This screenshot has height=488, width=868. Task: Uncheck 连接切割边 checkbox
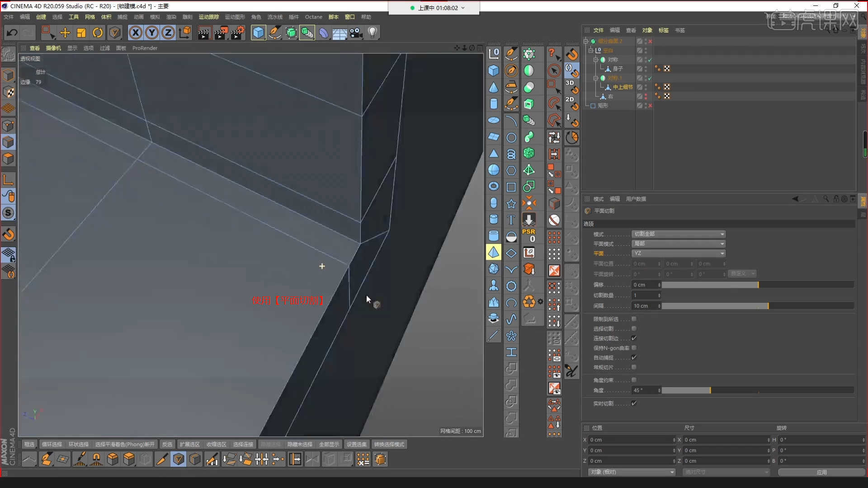click(634, 338)
